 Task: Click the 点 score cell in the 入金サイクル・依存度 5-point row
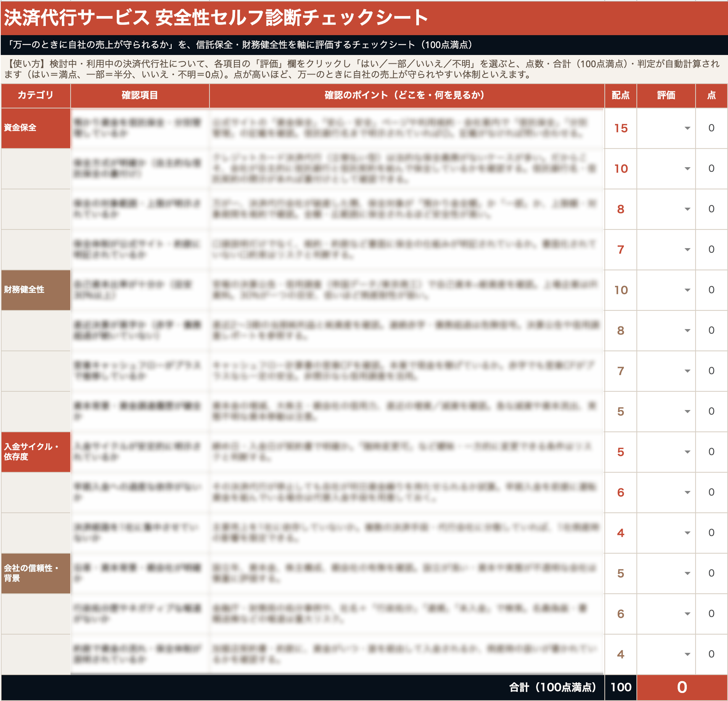click(x=712, y=452)
